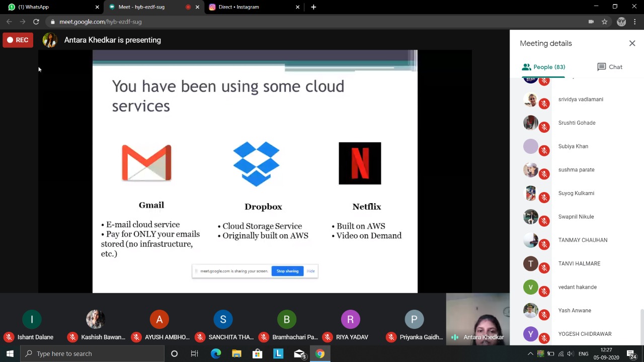Close the Meeting details panel
The width and height of the screenshot is (644, 362).
(632, 43)
